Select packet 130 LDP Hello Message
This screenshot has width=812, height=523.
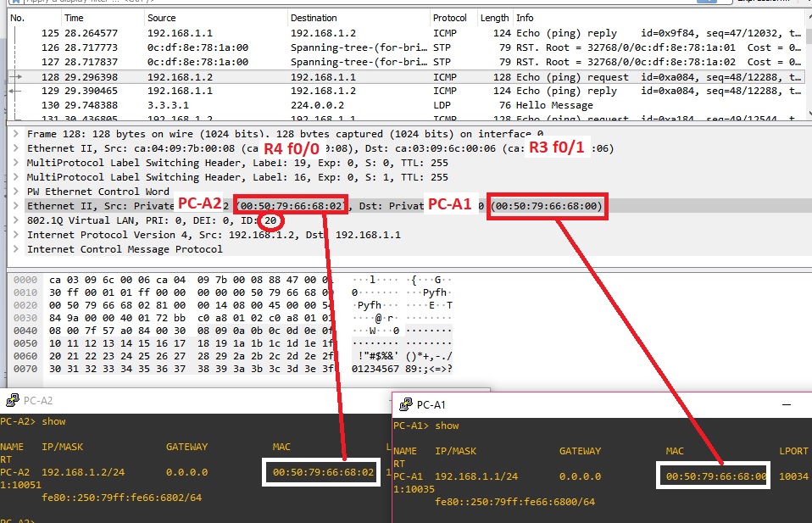254,104
